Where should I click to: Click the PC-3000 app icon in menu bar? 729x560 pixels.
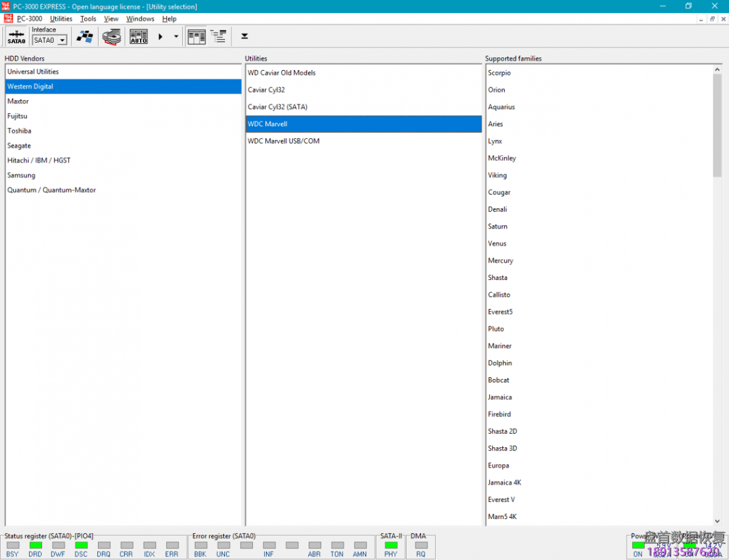[8, 19]
